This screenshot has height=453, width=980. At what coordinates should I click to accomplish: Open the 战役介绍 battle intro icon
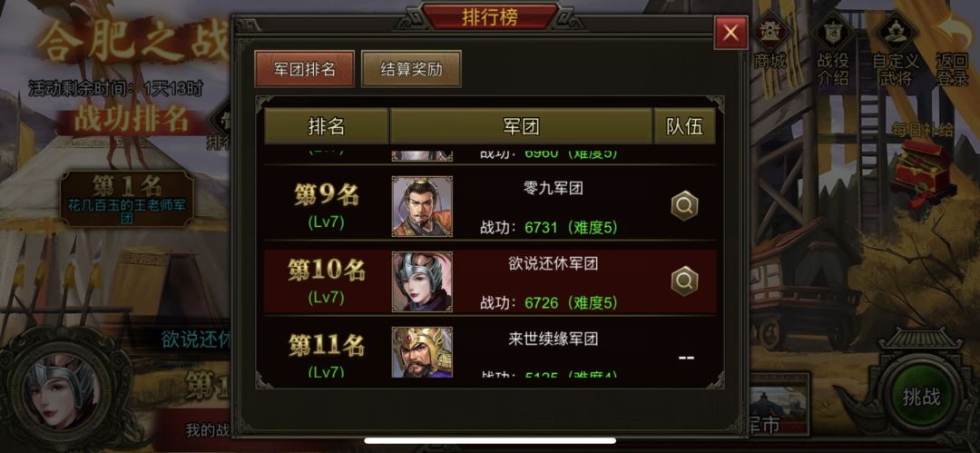pos(833,48)
